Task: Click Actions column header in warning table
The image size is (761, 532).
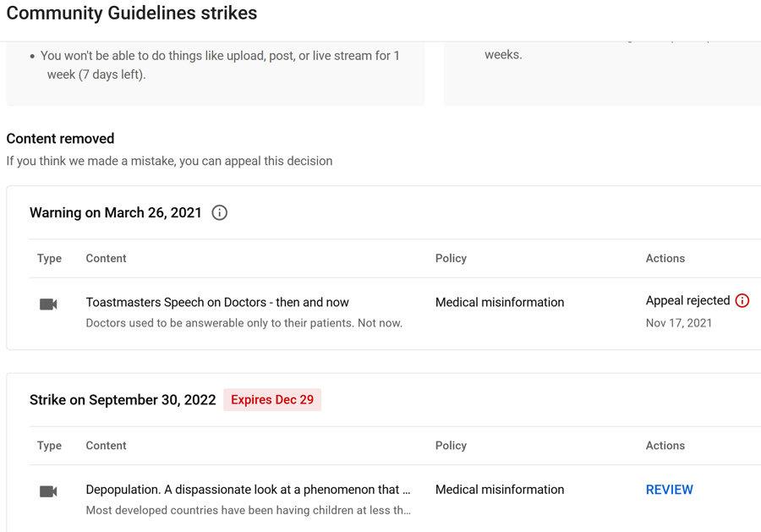Action: (x=665, y=258)
